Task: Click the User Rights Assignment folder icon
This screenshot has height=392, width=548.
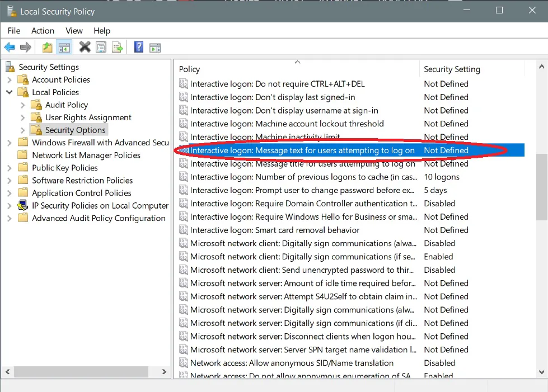Action: 36,117
